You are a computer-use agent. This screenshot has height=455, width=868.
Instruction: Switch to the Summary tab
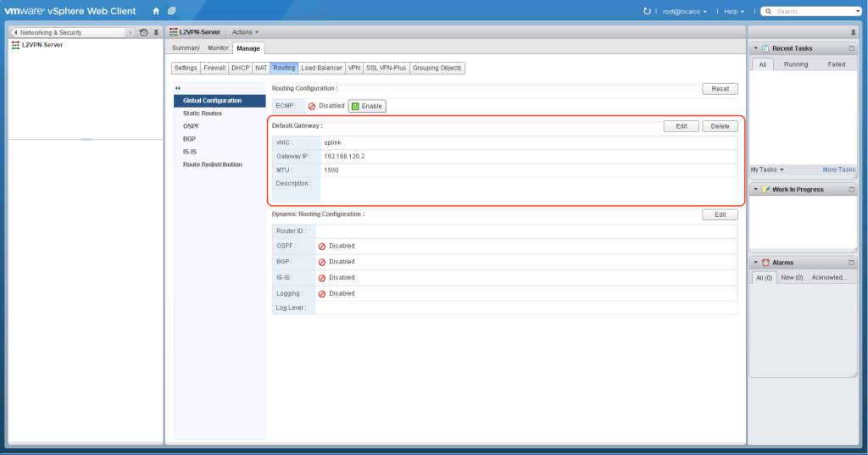186,48
